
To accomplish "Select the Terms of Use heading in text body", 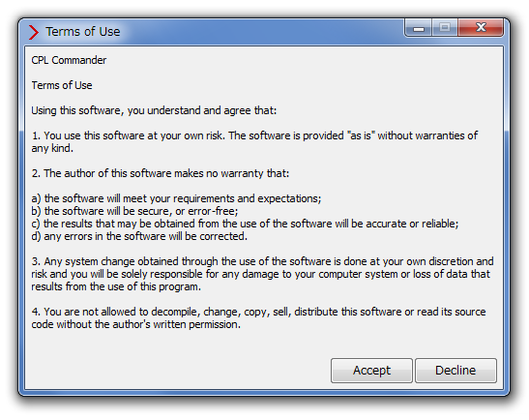I will [62, 85].
